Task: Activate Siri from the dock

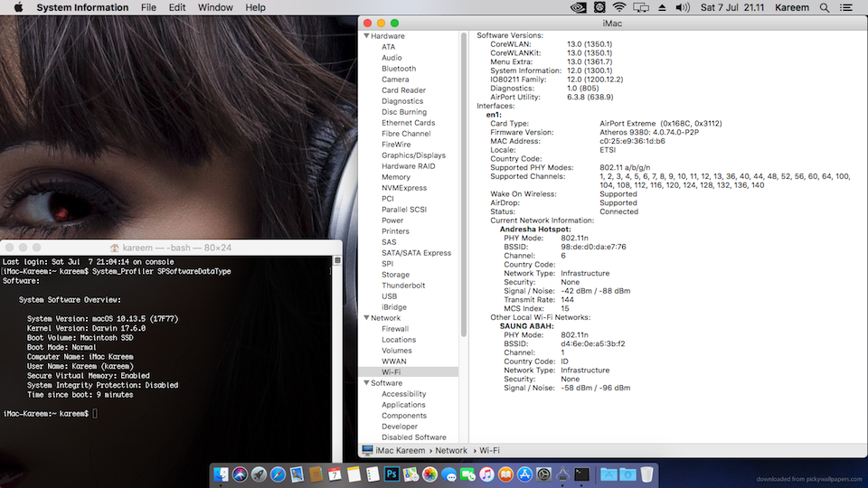Action: pyautogui.click(x=241, y=474)
